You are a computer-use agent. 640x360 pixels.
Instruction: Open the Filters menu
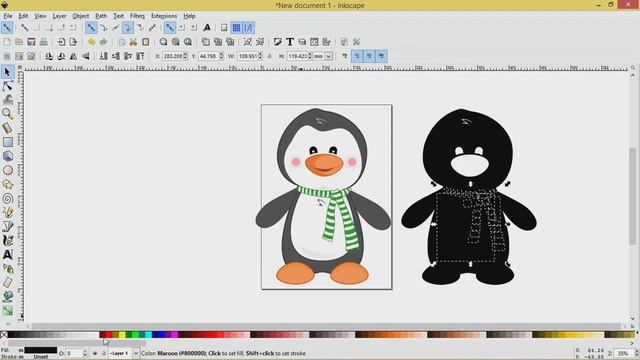137,16
